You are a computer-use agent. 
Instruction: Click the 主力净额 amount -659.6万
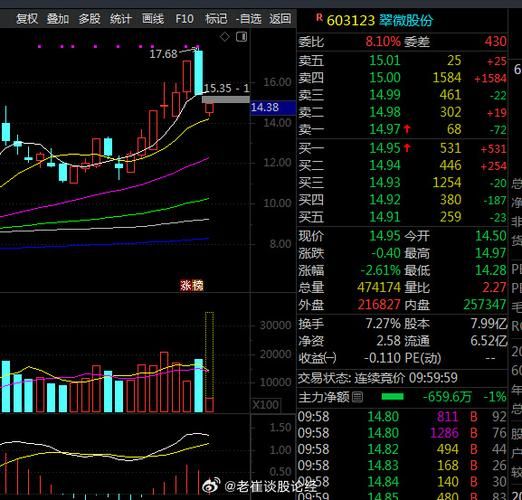click(447, 397)
